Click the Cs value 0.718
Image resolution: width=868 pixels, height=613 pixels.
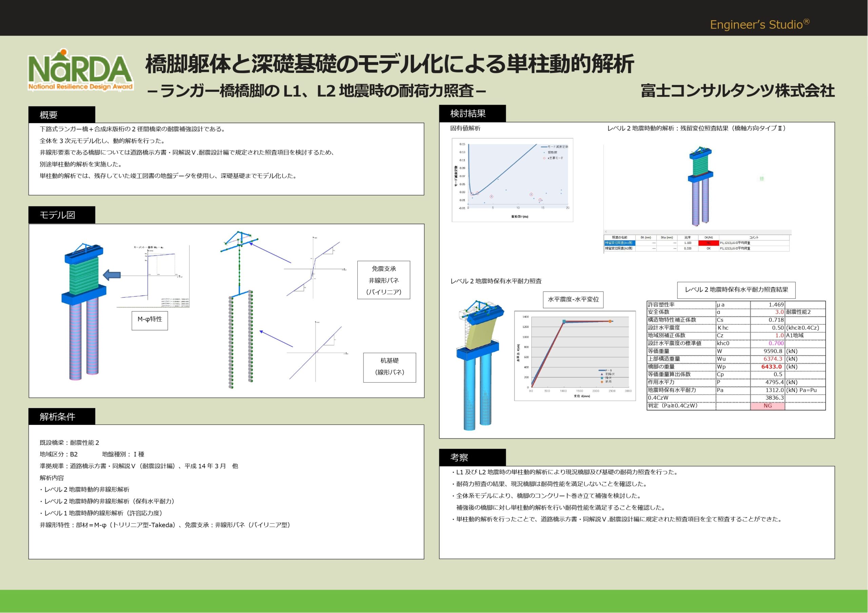pos(776,320)
